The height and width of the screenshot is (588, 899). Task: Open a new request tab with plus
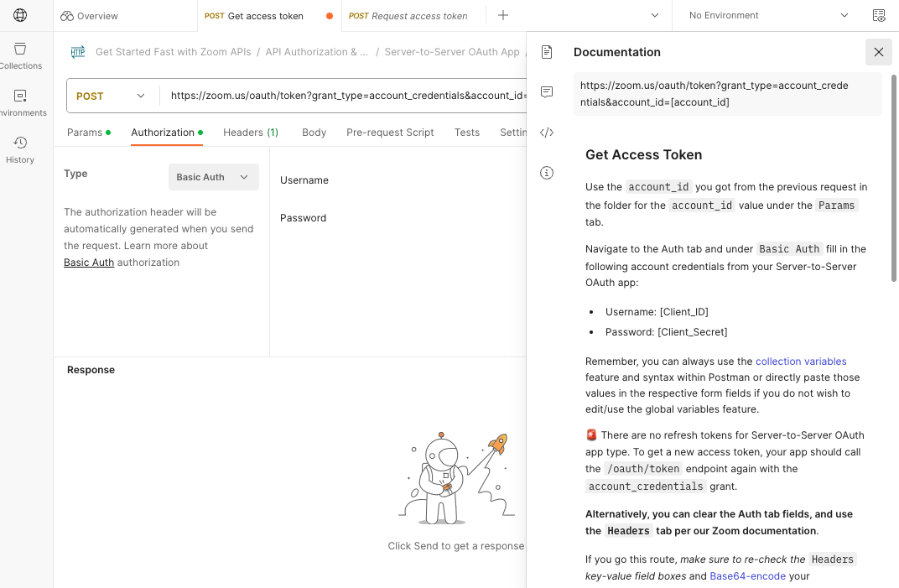pos(501,15)
